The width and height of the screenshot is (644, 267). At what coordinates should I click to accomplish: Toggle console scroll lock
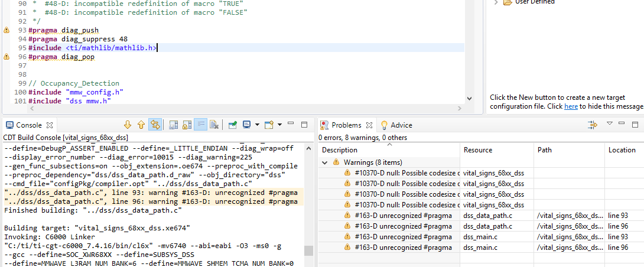pos(187,125)
